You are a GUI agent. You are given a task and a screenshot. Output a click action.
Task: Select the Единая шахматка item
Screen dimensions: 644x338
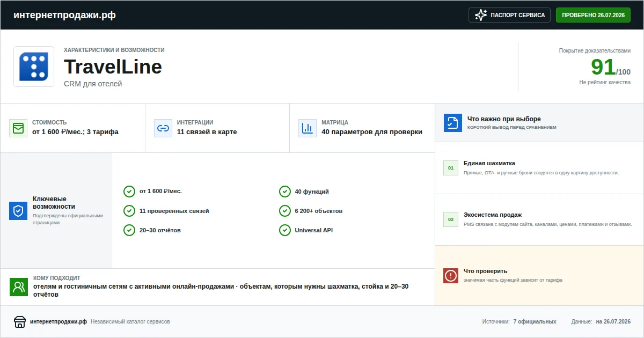pos(539,168)
